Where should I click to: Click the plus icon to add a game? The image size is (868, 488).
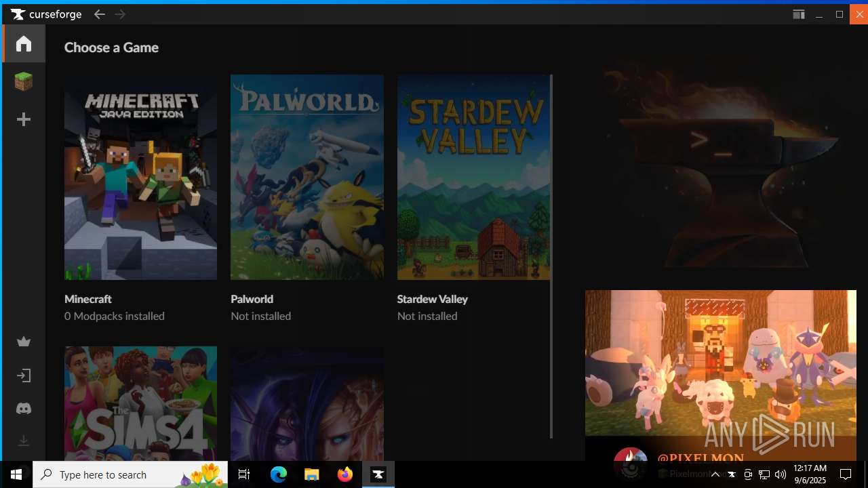[x=24, y=119]
